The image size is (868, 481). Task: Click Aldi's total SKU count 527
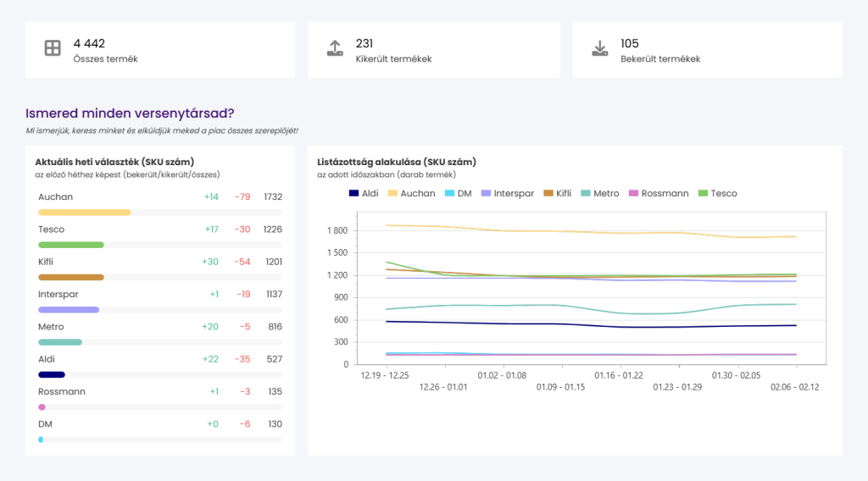click(x=273, y=359)
